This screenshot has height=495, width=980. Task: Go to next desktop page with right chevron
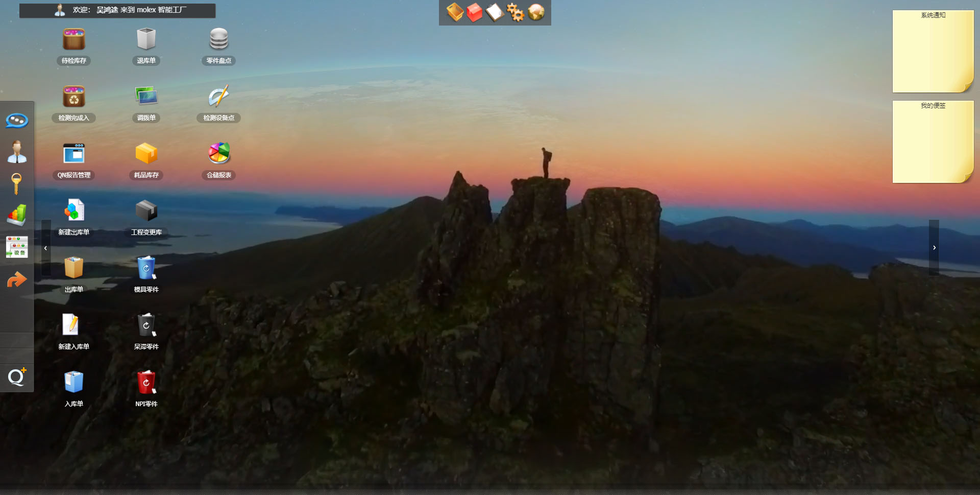click(934, 248)
